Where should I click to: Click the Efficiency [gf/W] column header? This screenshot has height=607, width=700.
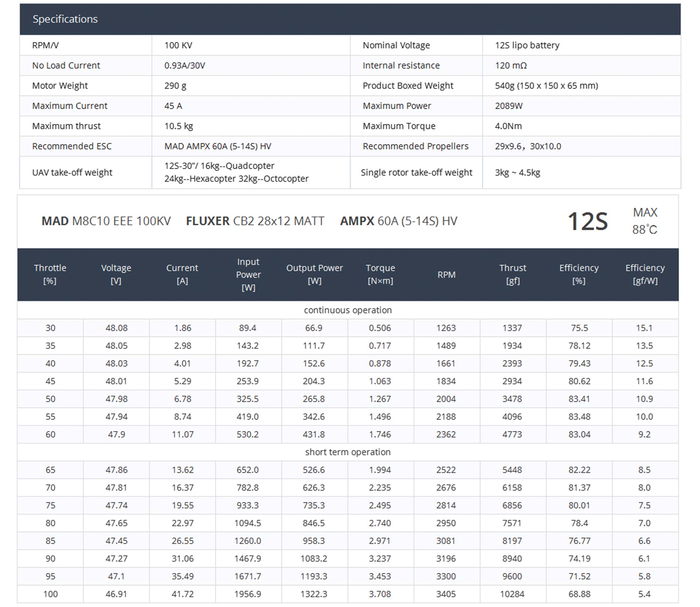[x=645, y=274]
